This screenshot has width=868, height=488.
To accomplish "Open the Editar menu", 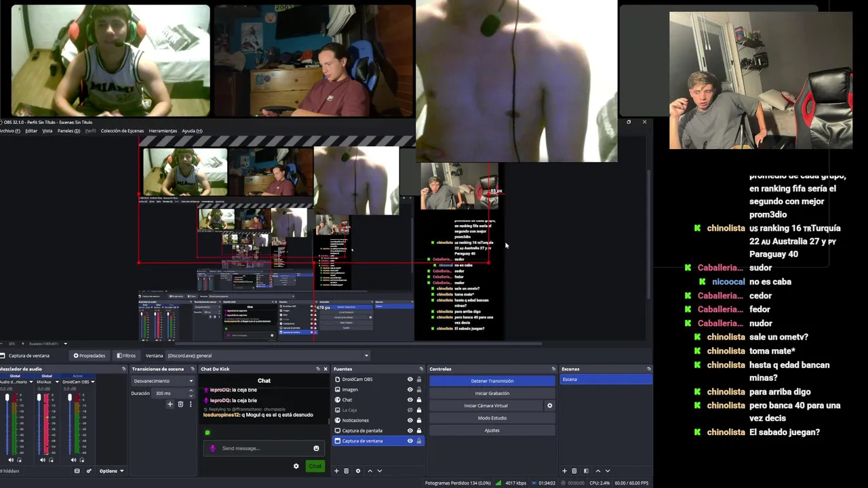I will point(31,131).
